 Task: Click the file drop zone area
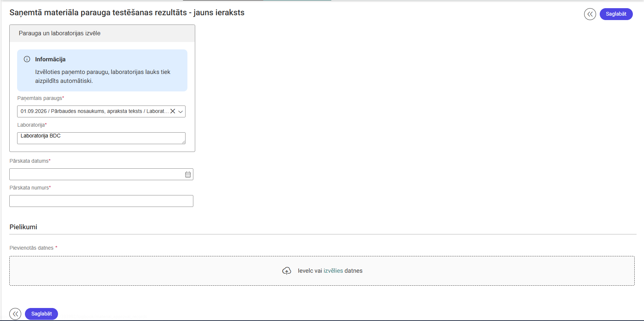322,271
